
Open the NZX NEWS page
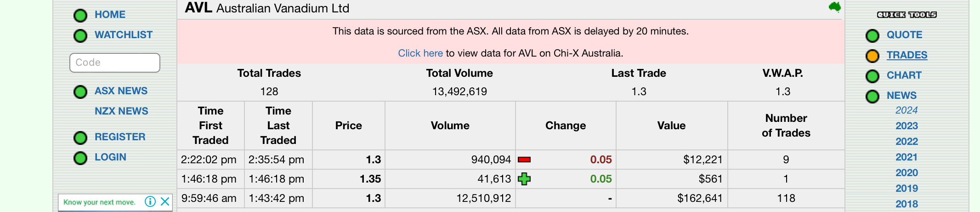(121, 111)
